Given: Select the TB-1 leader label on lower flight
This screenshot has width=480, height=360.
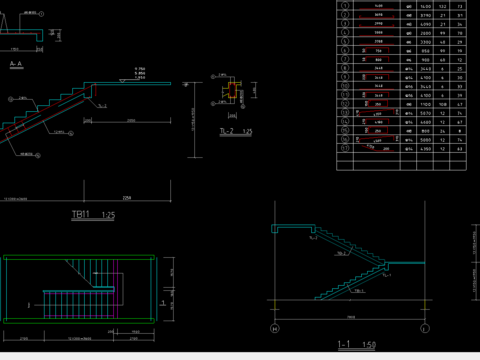Looking at the screenshot, I should 359,291.
